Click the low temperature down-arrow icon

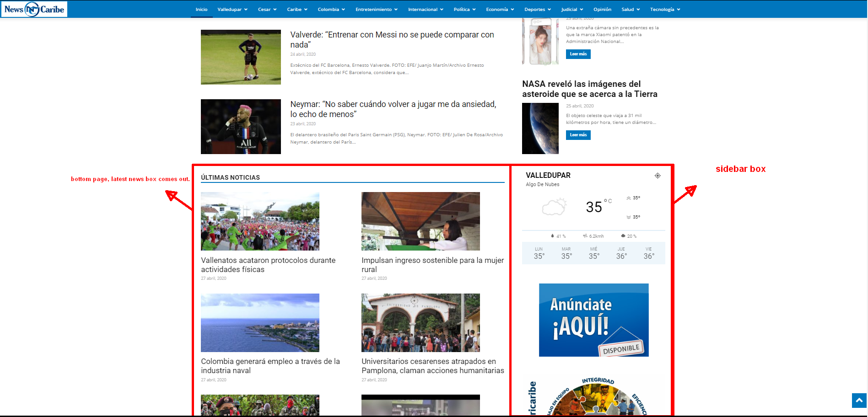point(629,217)
